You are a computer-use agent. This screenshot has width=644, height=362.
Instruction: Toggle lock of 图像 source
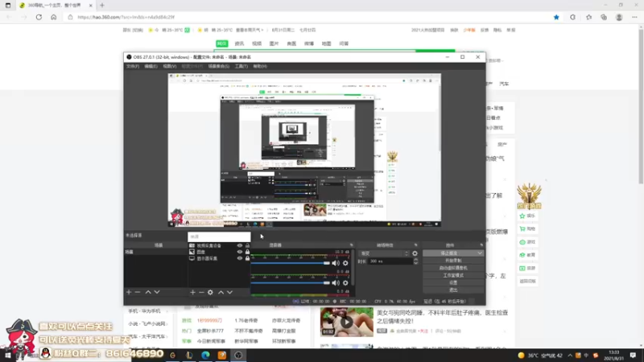(x=247, y=252)
